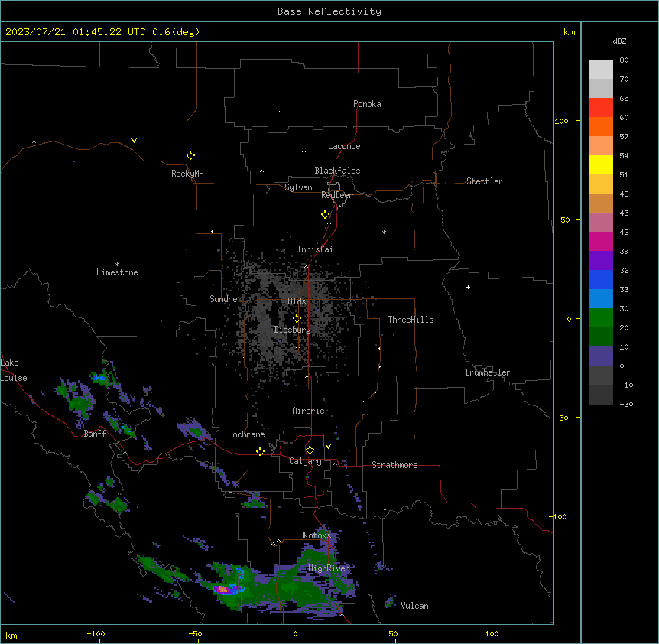Select the 65 dBZ red color swatch
This screenshot has width=659, height=644.
601,108
